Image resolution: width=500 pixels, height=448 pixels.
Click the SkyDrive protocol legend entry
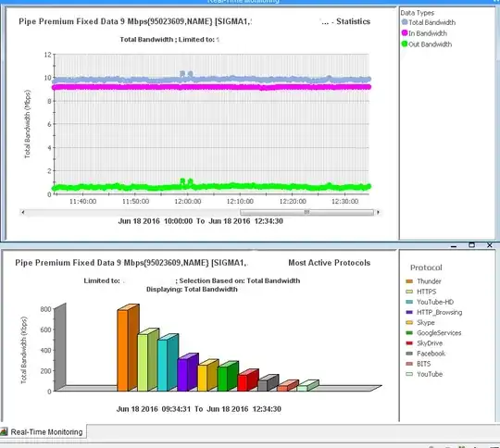[x=424, y=343]
